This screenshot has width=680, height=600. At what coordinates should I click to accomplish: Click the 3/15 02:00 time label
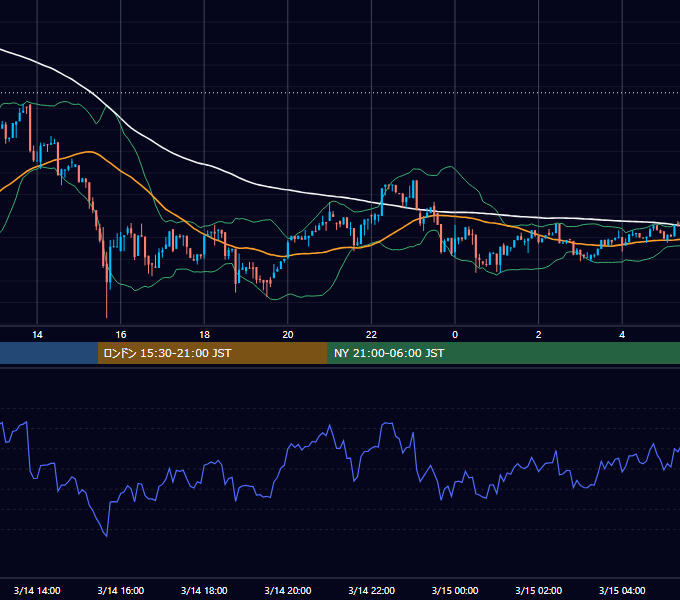[x=539, y=590]
